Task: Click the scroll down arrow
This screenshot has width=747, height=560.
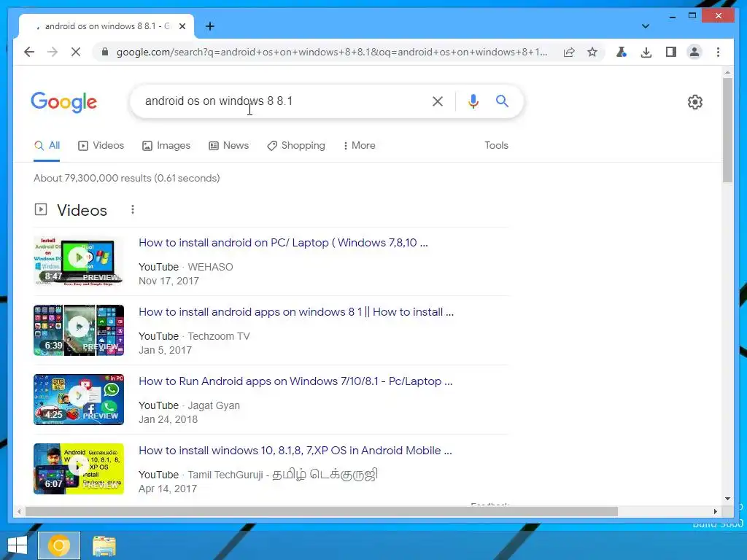Action: tap(727, 499)
